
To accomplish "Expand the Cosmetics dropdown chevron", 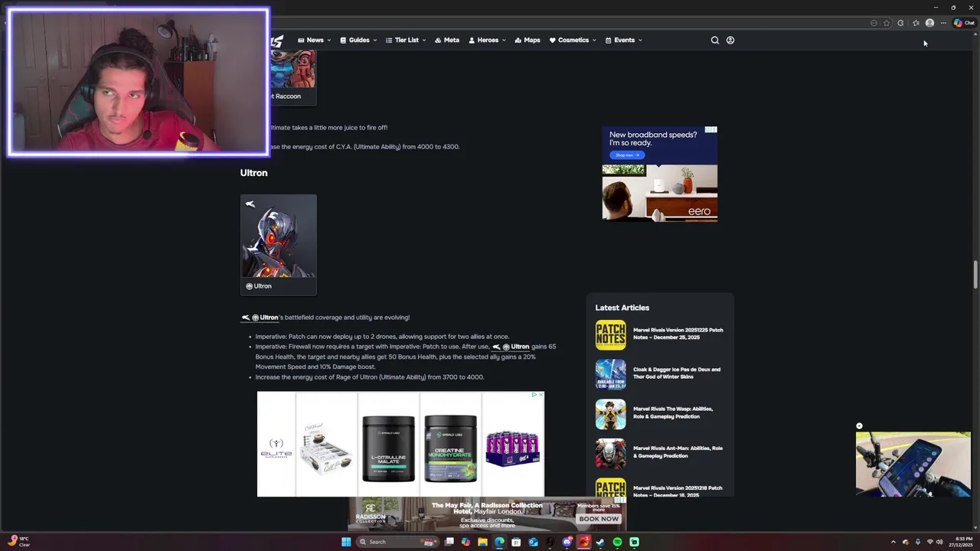I will [594, 41].
